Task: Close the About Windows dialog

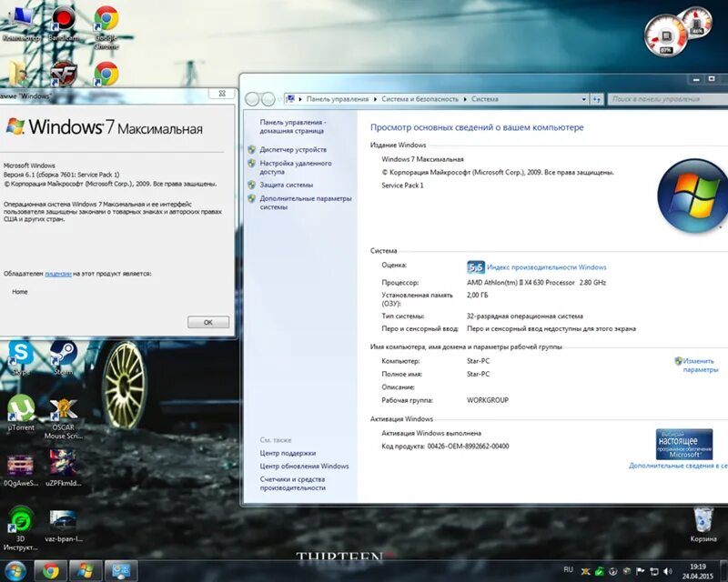Action: (x=221, y=94)
